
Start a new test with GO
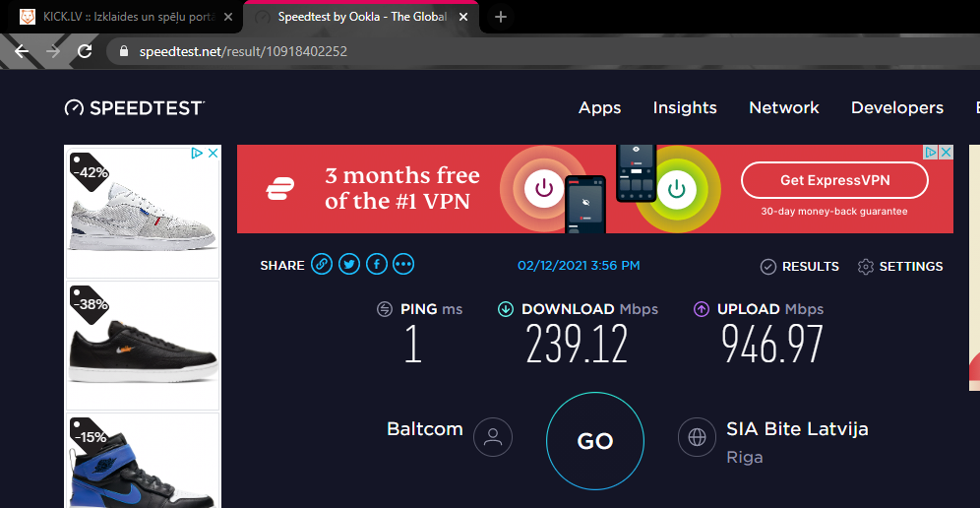pyautogui.click(x=595, y=440)
